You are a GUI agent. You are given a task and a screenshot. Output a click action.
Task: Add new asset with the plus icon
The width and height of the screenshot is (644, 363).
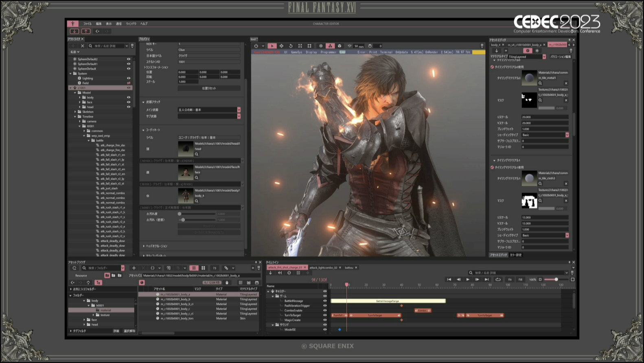(x=134, y=268)
